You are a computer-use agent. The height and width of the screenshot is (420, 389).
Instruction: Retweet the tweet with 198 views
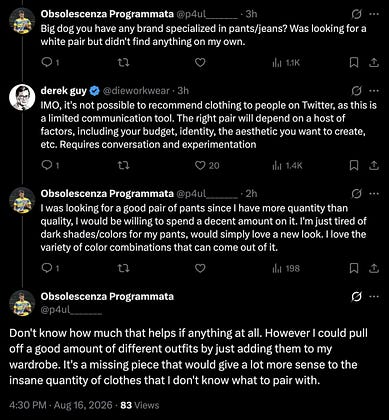124,268
